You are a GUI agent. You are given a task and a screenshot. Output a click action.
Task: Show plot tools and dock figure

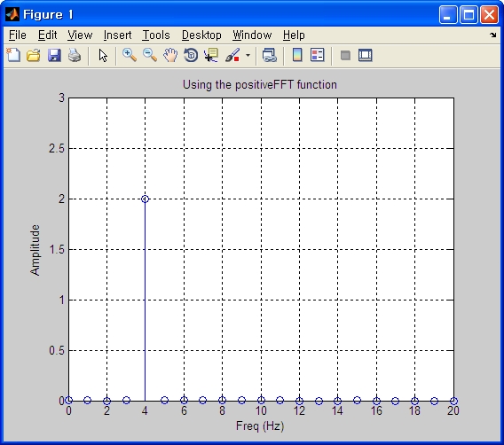click(x=366, y=55)
